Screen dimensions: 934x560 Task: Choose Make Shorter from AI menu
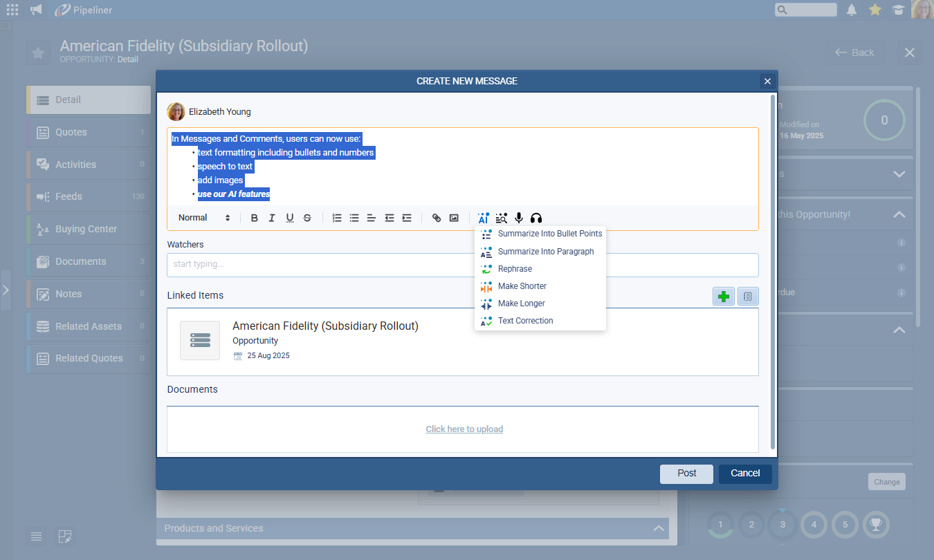coord(540,286)
